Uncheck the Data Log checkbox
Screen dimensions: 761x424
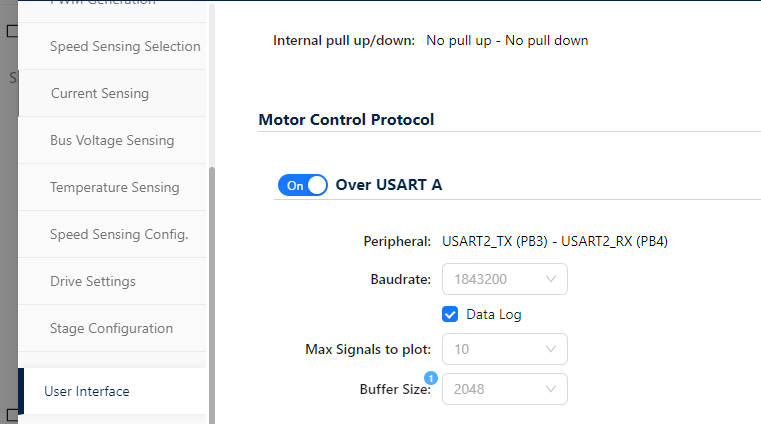click(x=450, y=314)
